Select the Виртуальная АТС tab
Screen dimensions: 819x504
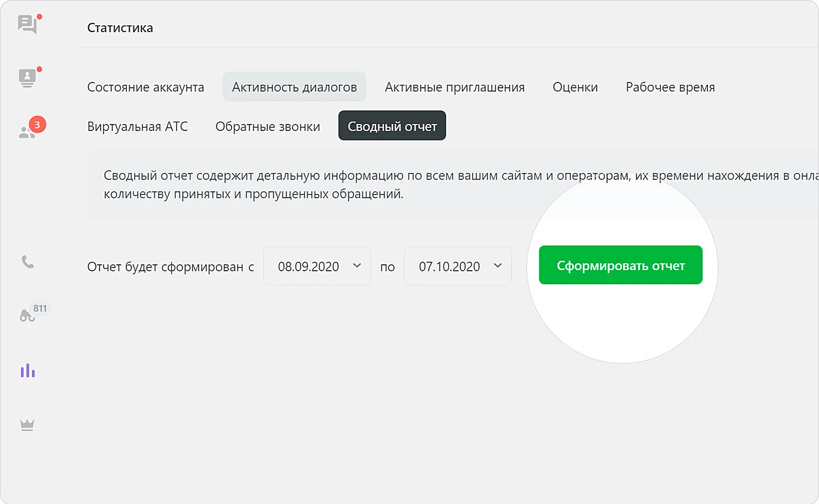138,126
